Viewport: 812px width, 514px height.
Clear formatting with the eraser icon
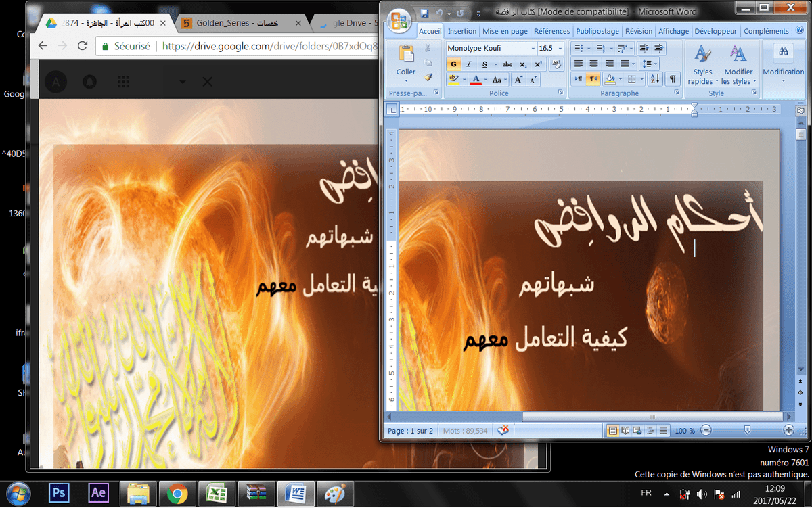[556, 64]
